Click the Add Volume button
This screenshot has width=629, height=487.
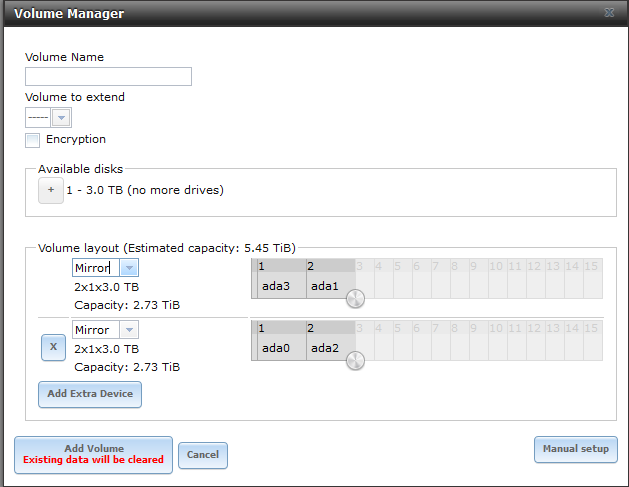[93, 454]
